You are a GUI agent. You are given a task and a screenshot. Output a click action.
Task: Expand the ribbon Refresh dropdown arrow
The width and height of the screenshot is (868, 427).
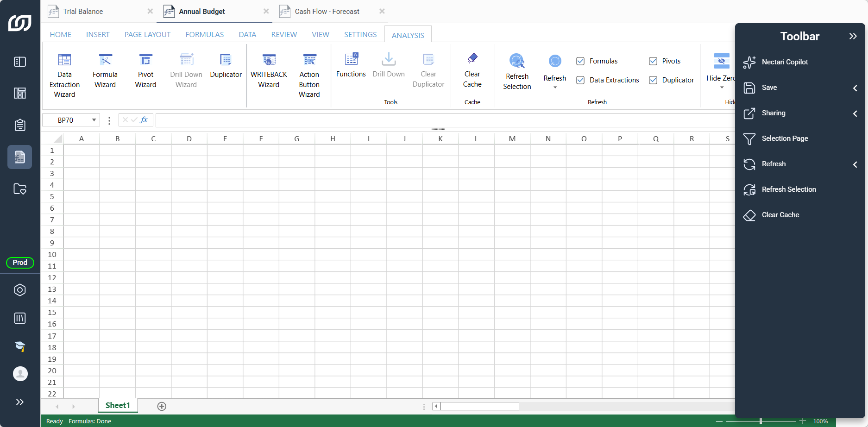[x=555, y=87]
